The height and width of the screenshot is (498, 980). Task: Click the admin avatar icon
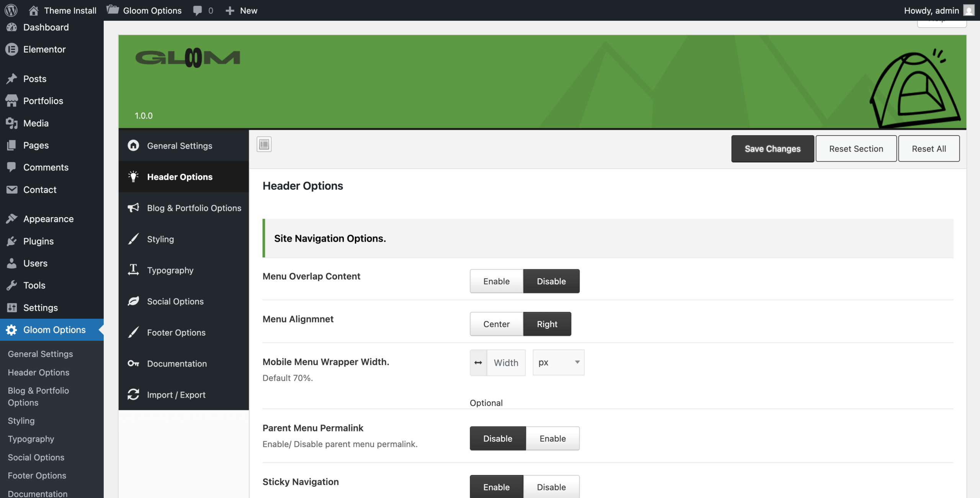click(x=969, y=10)
